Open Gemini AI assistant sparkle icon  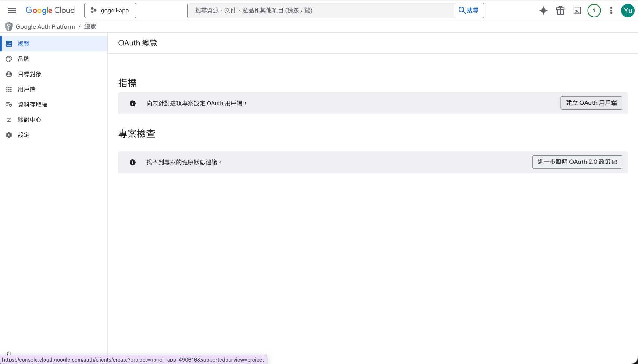(543, 11)
